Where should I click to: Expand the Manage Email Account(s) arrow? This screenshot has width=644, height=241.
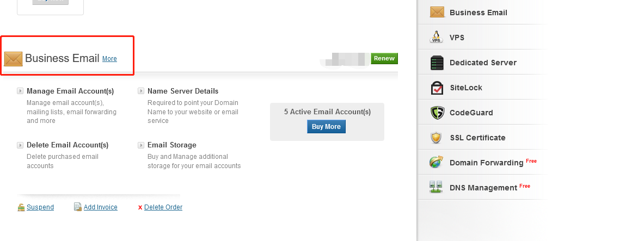(20, 91)
